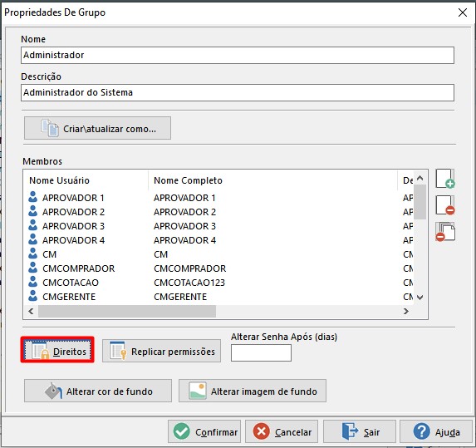Sort by Nome Usuário column header
This screenshot has width=476, height=448.
point(86,180)
